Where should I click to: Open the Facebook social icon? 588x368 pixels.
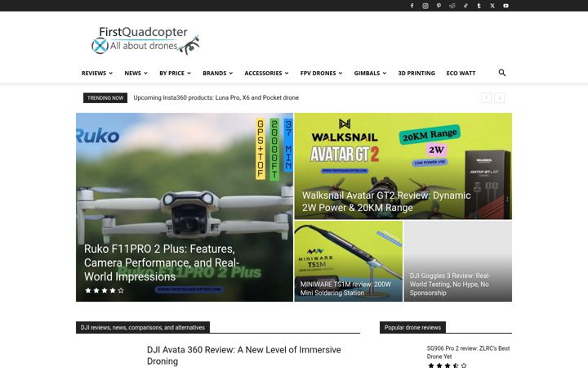(412, 6)
